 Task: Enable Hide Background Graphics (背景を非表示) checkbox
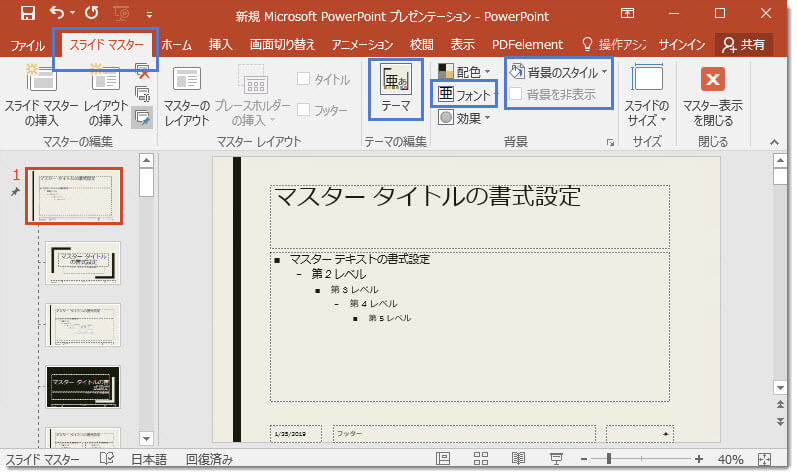click(x=515, y=95)
